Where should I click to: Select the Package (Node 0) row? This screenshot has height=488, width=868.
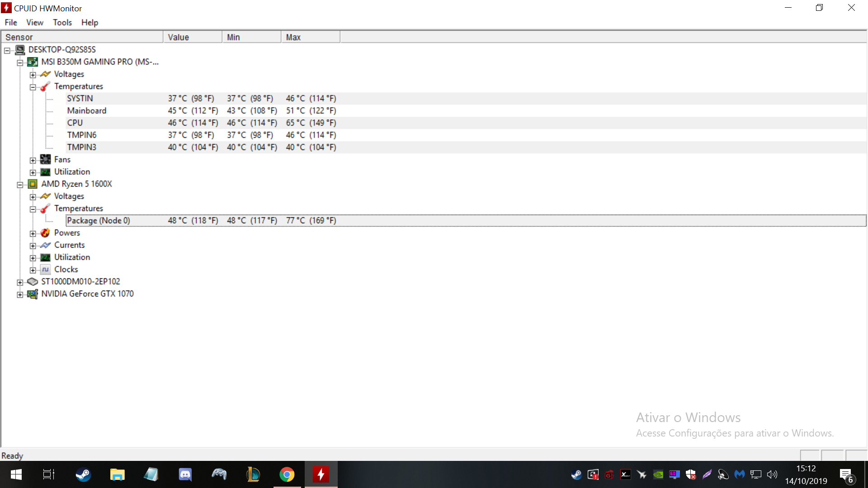click(466, 221)
